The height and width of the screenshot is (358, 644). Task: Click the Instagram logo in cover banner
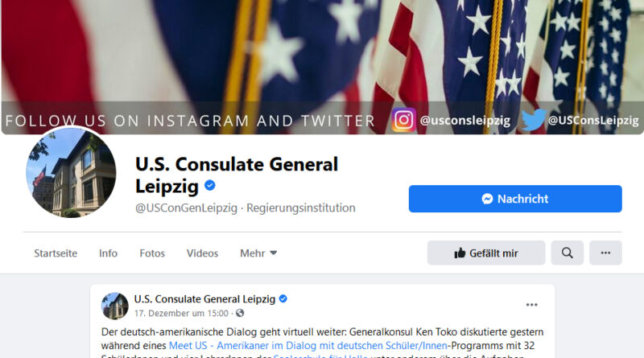(403, 120)
